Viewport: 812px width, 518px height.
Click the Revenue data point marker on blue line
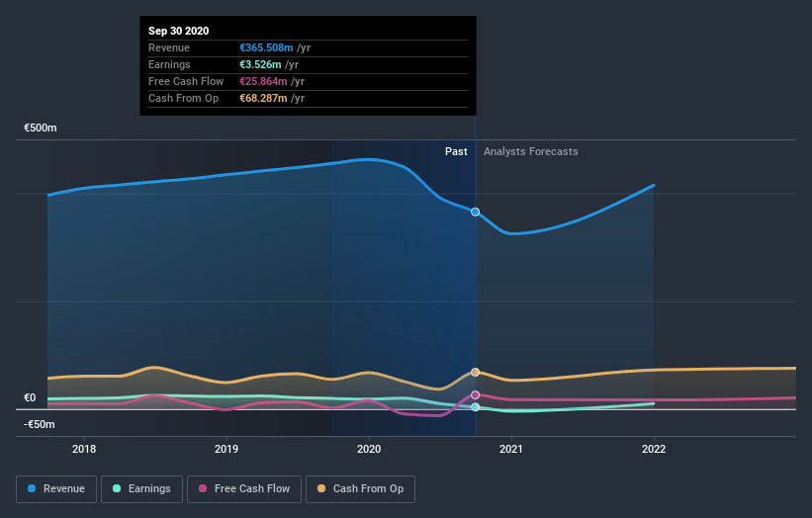[475, 212]
